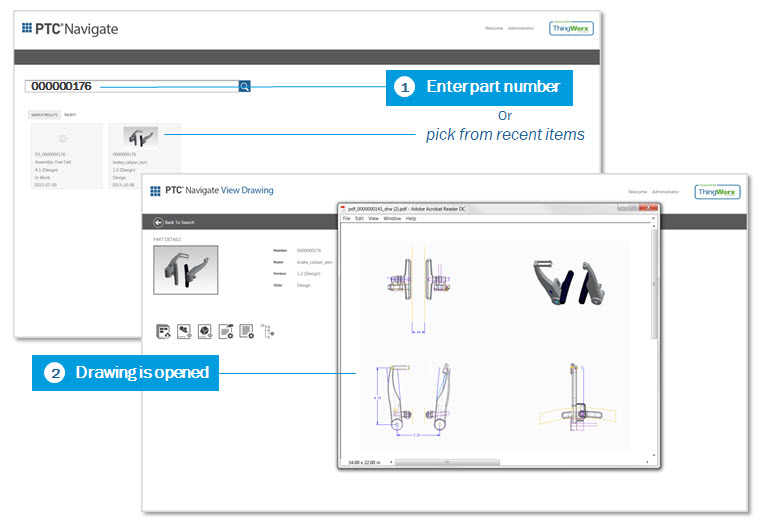Screen dimensions: 763x532
Task: Go back using the Back To Search arrow
Action: click(158, 222)
